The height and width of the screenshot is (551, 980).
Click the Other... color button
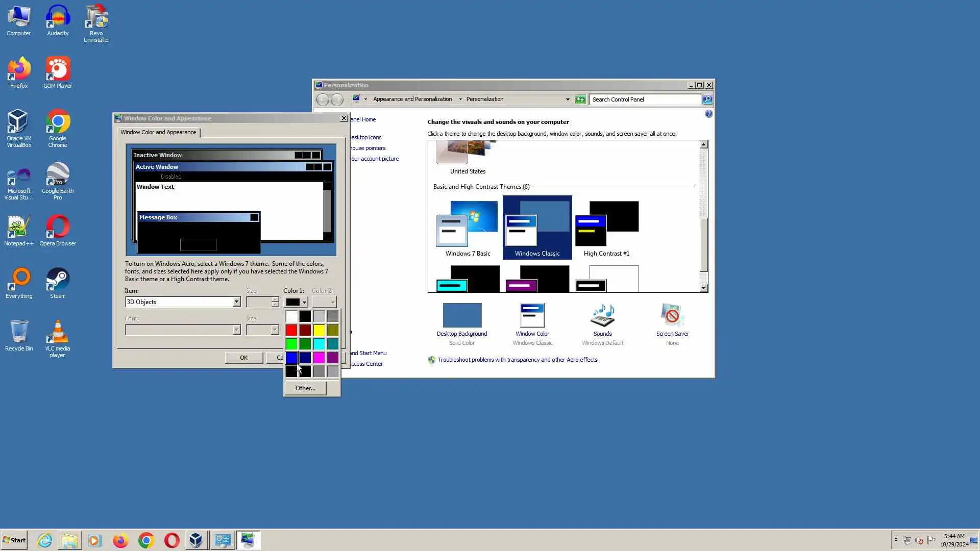pos(305,388)
